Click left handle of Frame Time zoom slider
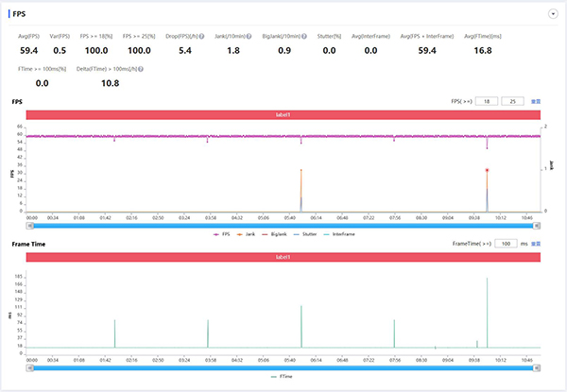The width and height of the screenshot is (567, 392). (28, 368)
